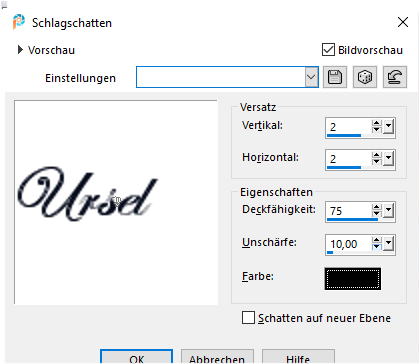
Task: Click the Vertikal value field showing 2
Action: tap(349, 127)
